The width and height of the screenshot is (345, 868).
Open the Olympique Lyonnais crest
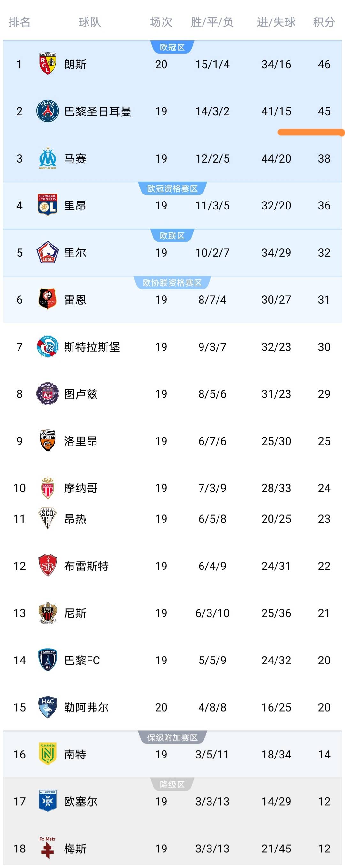(48, 205)
